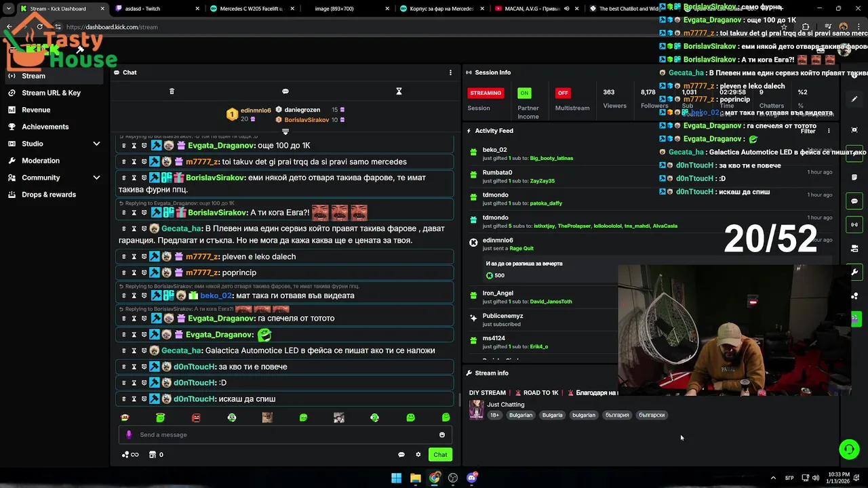This screenshot has width=868, height=488.
Task: Open File Explorer from the taskbar
Action: (415, 478)
